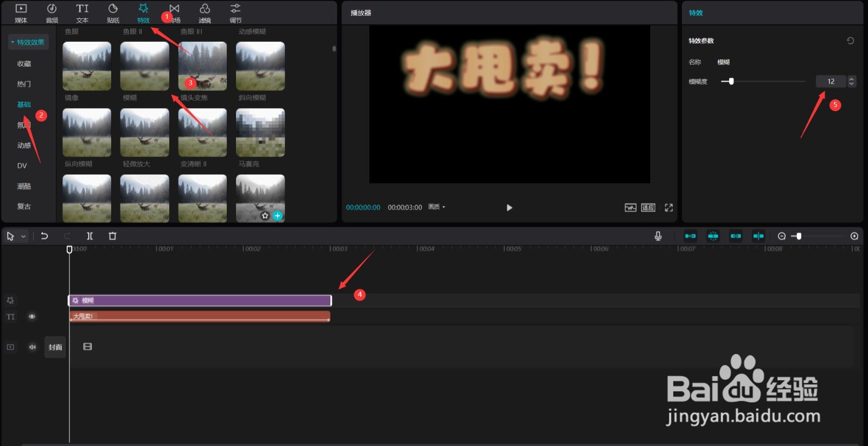Open the 调节 adjustment tab
Screen dimensions: 868x446
(235, 13)
